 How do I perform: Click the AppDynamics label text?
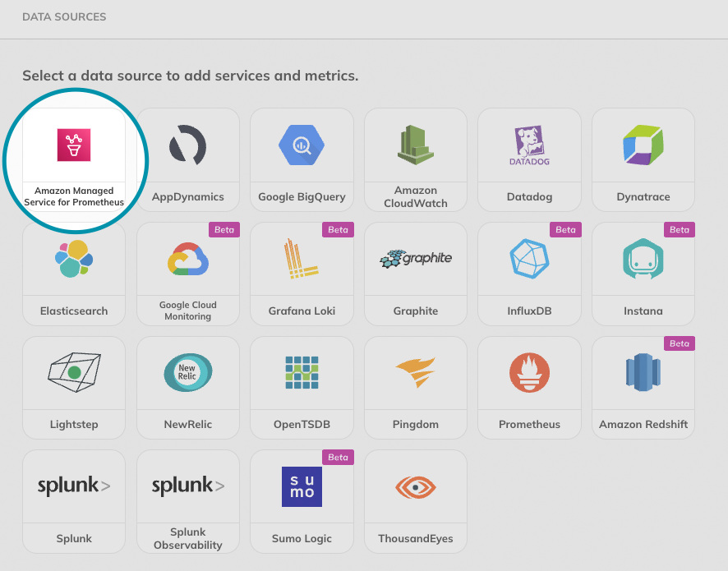[x=187, y=197]
